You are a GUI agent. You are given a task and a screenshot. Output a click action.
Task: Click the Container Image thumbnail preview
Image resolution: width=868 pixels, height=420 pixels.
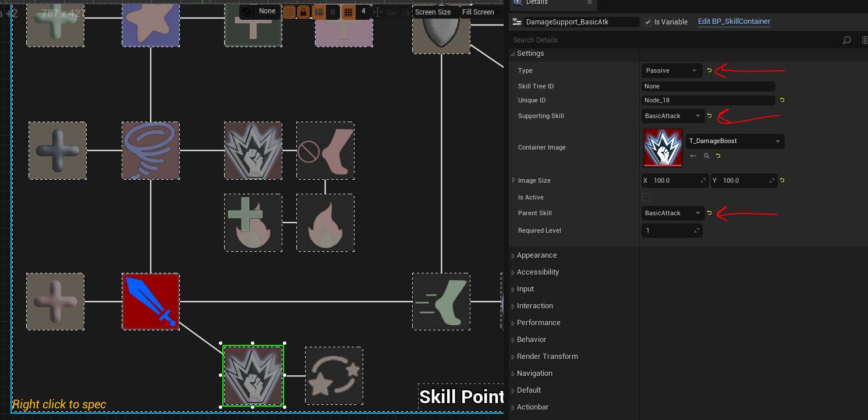click(x=662, y=148)
